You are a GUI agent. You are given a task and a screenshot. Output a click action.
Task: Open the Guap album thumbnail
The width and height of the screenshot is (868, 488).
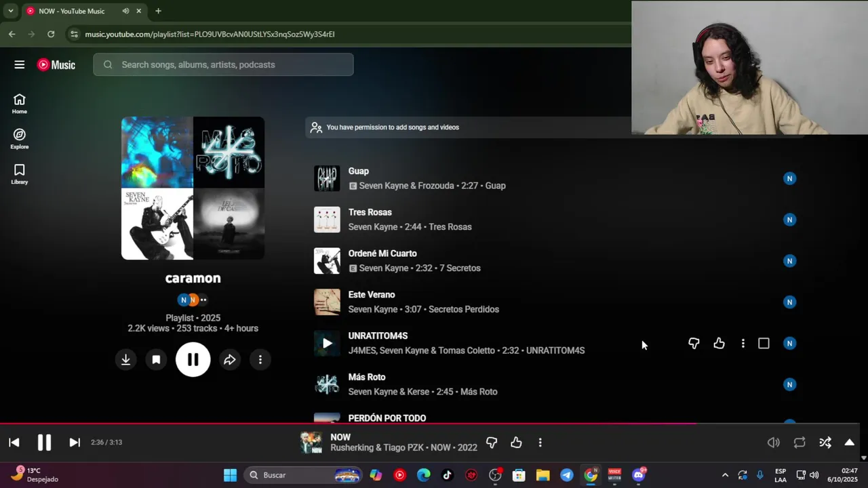click(327, 178)
